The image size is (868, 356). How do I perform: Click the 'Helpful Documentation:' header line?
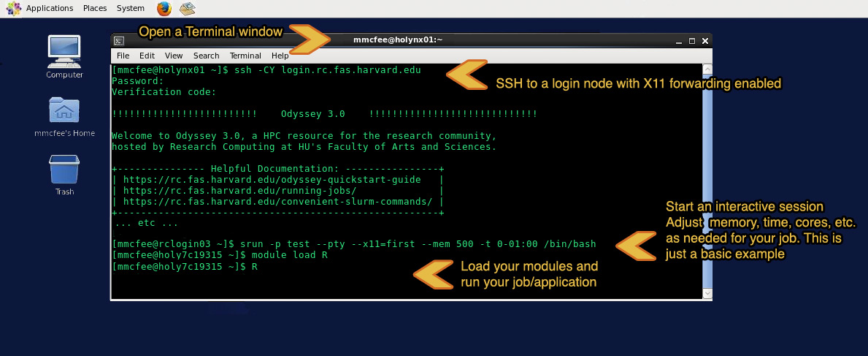(277, 169)
